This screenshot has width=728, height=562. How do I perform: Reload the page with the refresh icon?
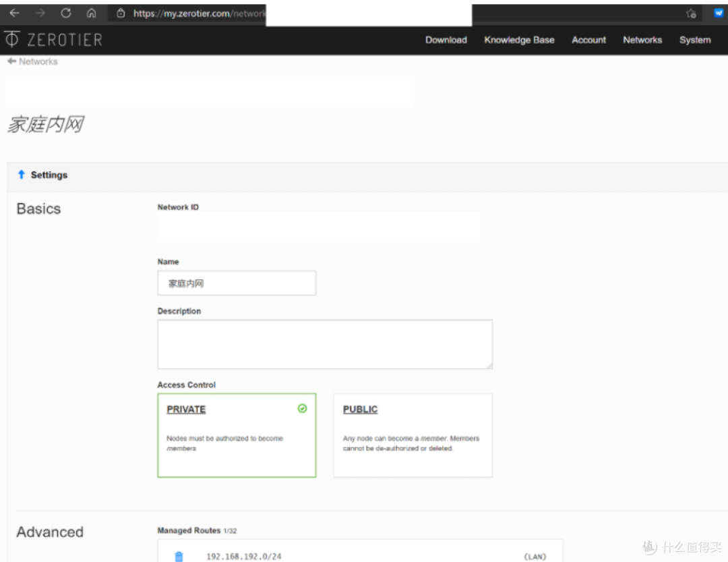click(x=66, y=13)
